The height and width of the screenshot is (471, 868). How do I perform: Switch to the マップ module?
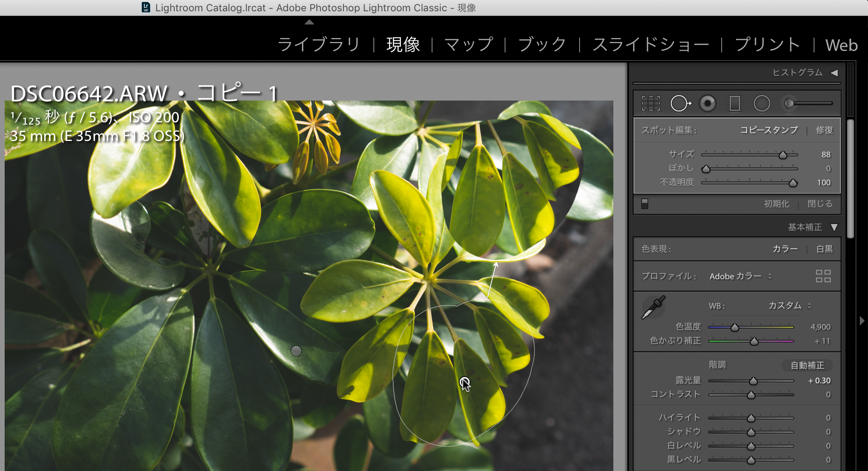coord(469,45)
